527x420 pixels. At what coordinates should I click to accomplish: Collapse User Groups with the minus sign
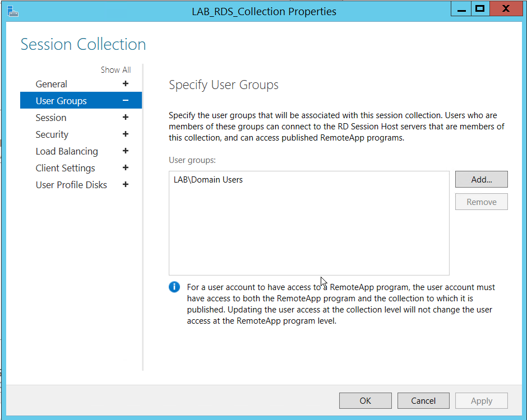click(x=126, y=101)
